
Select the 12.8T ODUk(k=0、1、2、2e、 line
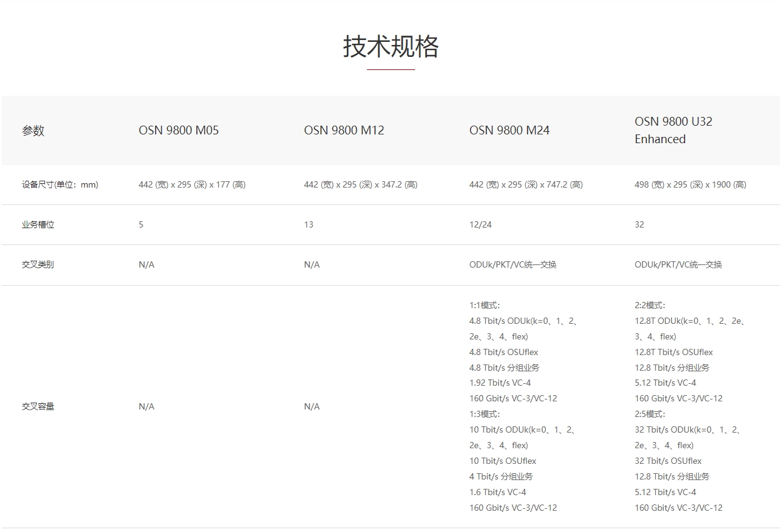(x=690, y=321)
